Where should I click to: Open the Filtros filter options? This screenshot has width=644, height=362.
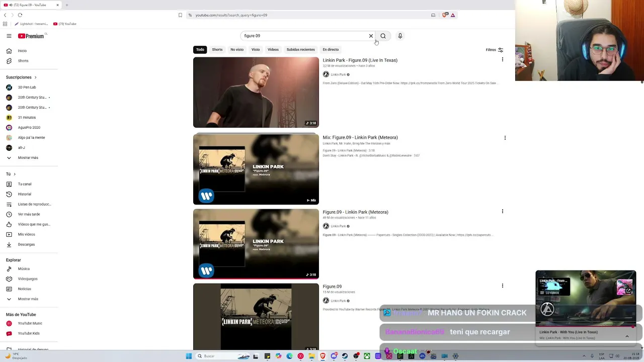495,50
